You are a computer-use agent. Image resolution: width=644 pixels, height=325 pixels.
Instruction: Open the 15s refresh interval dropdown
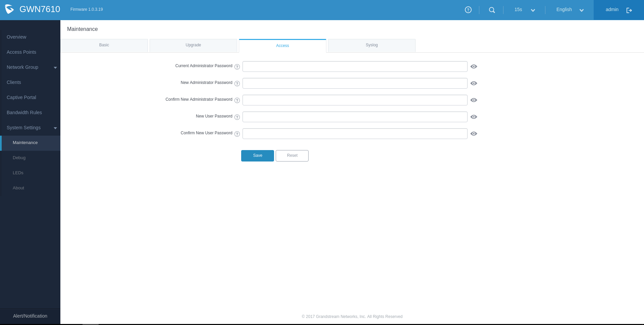(525, 10)
